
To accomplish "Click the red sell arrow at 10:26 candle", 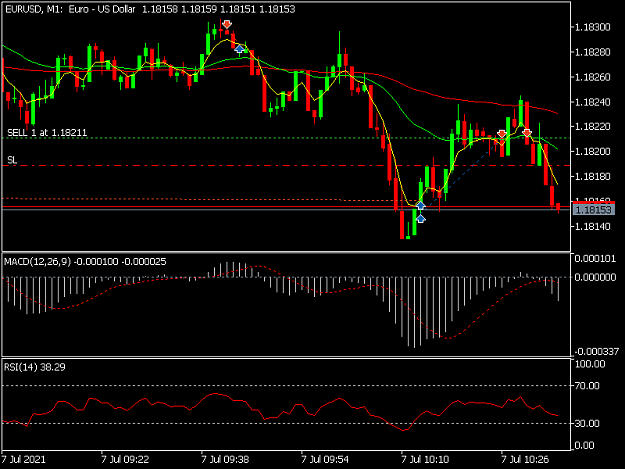I will point(502,134).
